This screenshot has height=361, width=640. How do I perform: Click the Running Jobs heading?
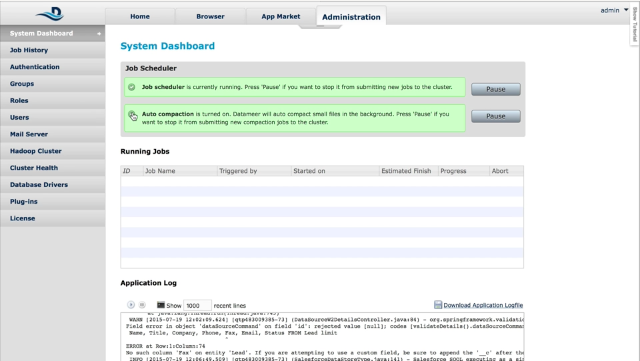click(145, 151)
